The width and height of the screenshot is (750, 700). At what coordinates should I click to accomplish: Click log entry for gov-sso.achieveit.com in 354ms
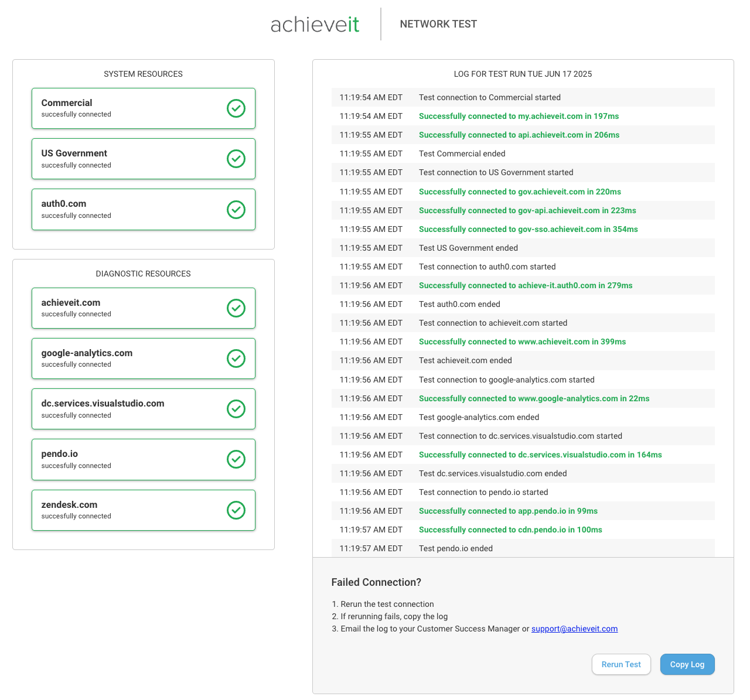pyautogui.click(x=523, y=229)
